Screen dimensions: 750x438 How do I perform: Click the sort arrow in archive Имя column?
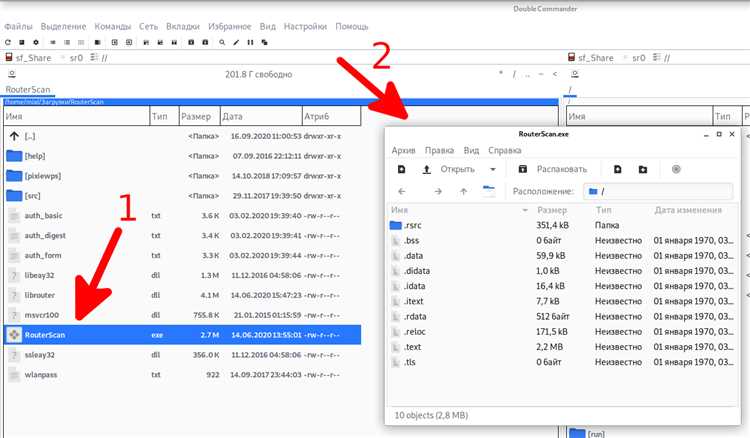coord(525,210)
